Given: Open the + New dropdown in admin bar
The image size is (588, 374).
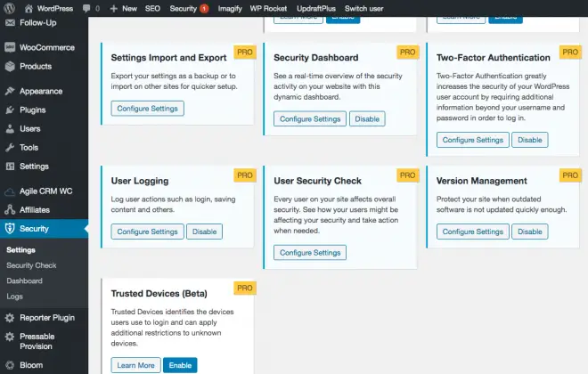Looking at the screenshot, I should [123, 8].
